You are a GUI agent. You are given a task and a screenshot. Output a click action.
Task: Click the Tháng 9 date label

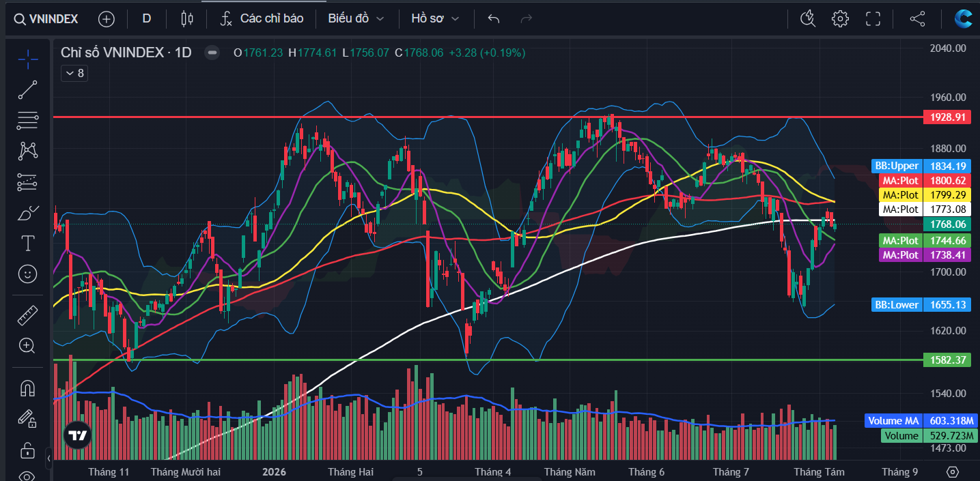[899, 472]
